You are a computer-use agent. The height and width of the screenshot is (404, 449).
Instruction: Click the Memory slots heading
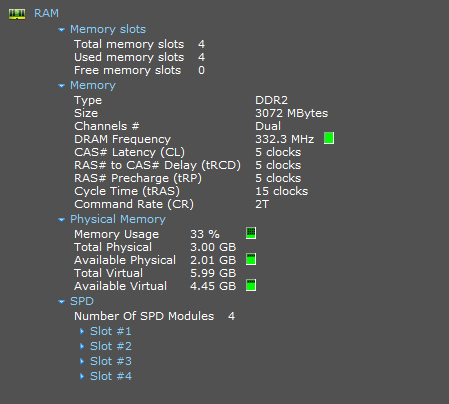pos(108,29)
